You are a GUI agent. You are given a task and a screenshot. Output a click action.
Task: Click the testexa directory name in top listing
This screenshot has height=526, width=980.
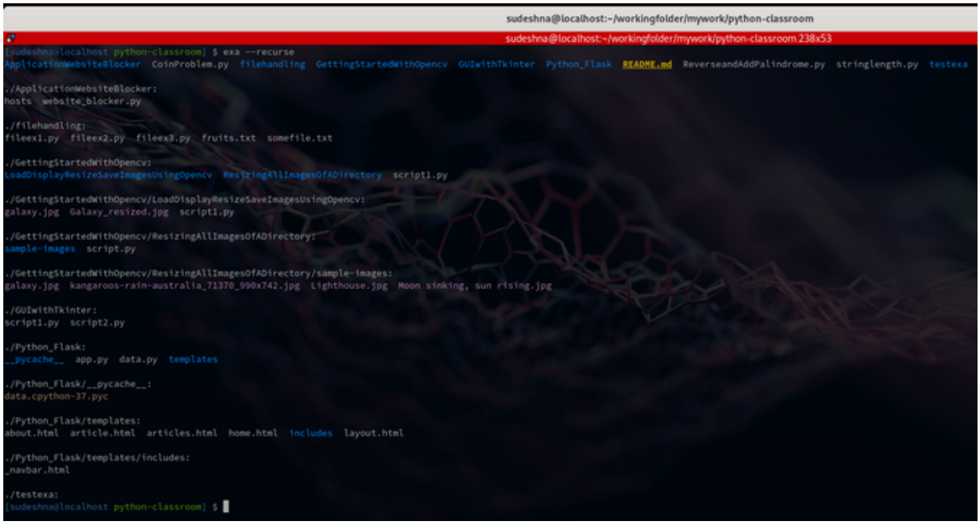[x=949, y=64]
